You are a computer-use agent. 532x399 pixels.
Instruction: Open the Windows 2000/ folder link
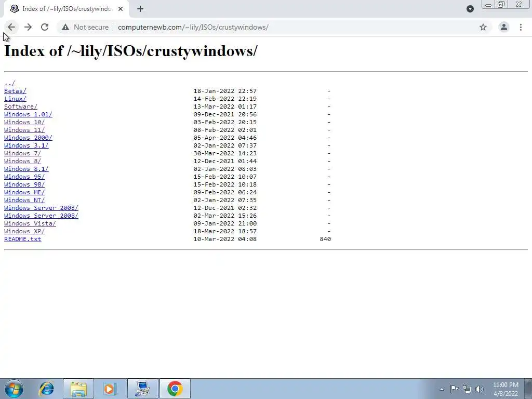point(28,138)
